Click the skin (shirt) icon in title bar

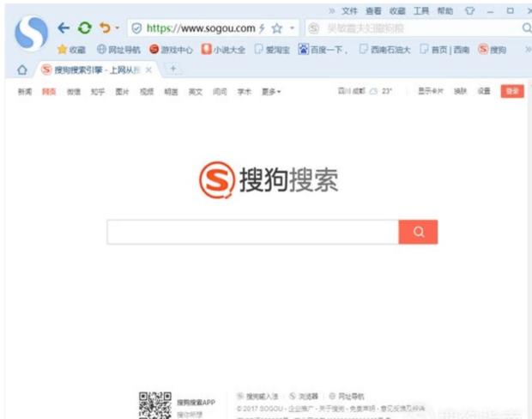[469, 11]
